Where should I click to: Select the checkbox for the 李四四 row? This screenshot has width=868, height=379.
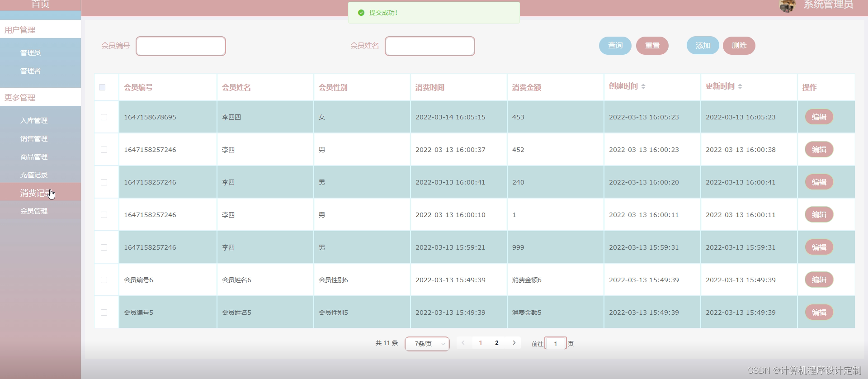(x=104, y=117)
